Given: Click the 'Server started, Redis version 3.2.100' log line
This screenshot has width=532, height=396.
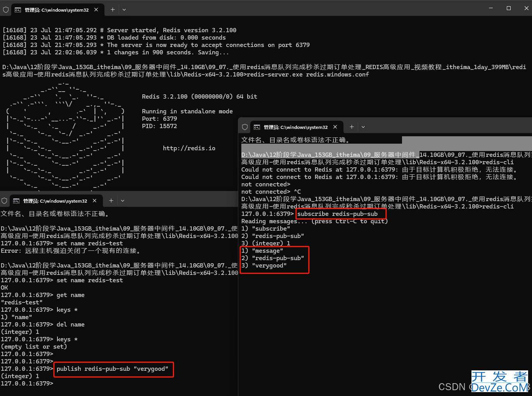Looking at the screenshot, I should tap(120, 30).
